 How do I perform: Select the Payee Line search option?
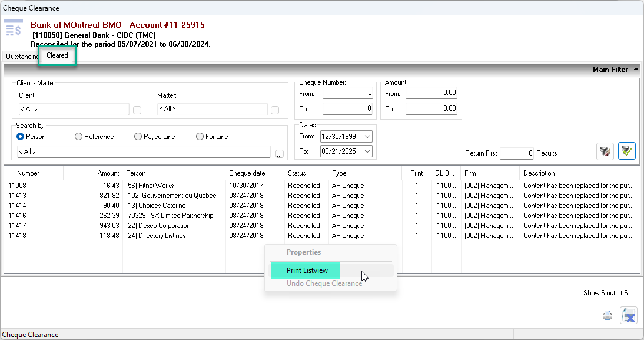click(155, 137)
